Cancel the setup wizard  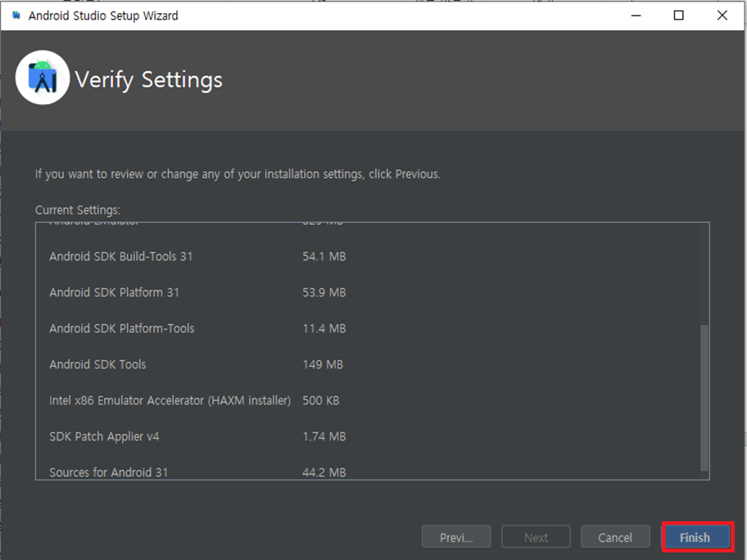pos(615,537)
